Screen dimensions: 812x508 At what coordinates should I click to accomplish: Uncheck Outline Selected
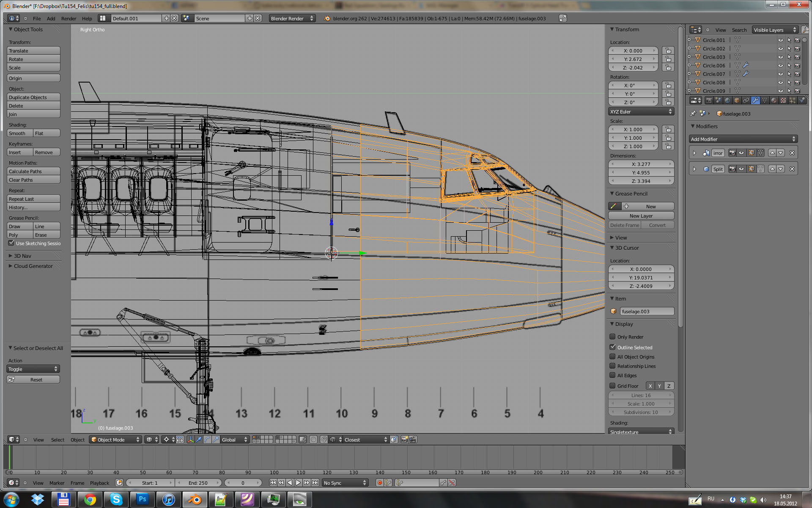pyautogui.click(x=612, y=347)
